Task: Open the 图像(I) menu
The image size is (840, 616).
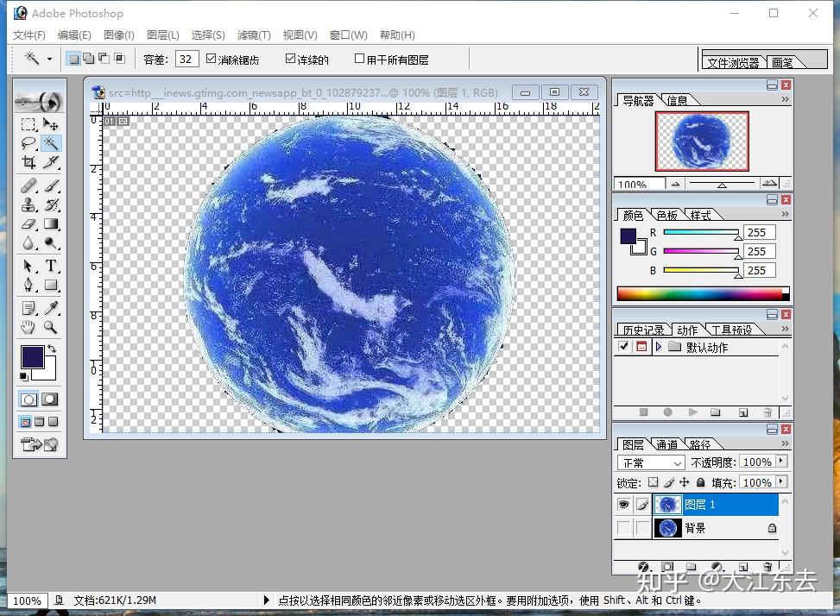Action: coord(119,35)
